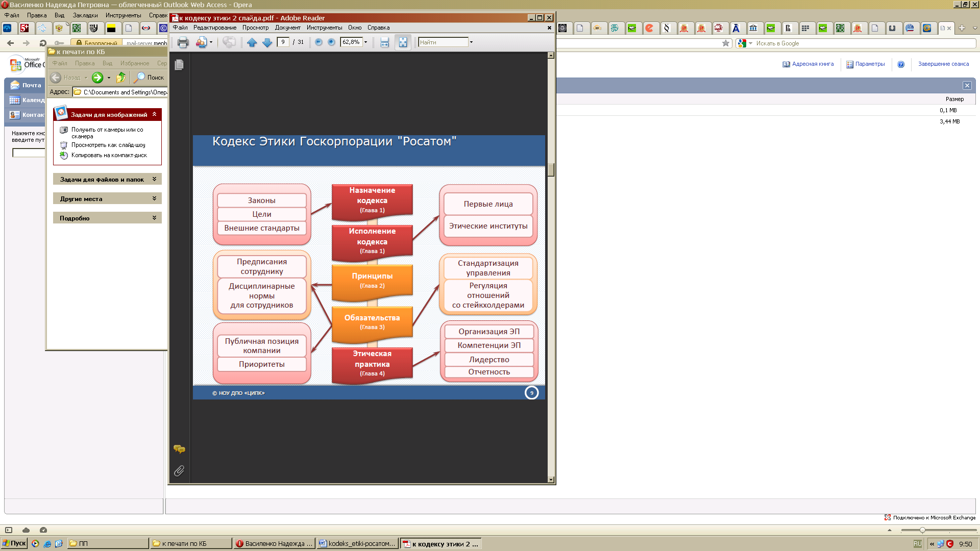This screenshot has height=551, width=980.
Task: Click the Найти search field in Reader
Action: click(x=443, y=42)
